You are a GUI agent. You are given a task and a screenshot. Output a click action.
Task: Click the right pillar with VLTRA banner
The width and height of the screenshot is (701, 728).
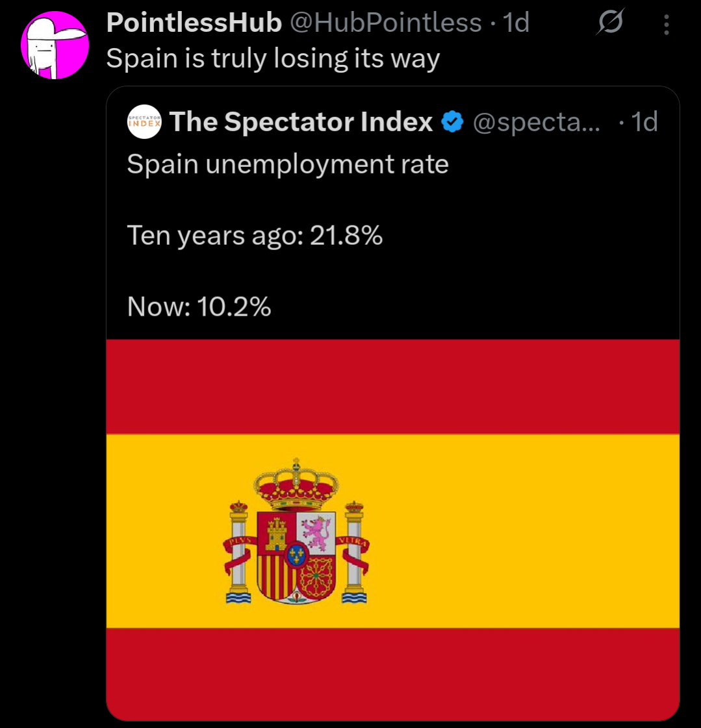[355, 552]
